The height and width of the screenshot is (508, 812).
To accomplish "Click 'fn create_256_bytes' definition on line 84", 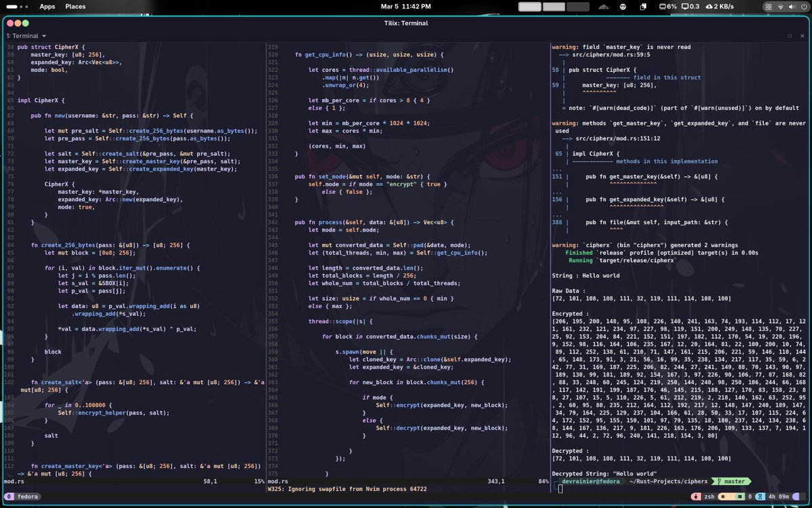I will (x=110, y=245).
